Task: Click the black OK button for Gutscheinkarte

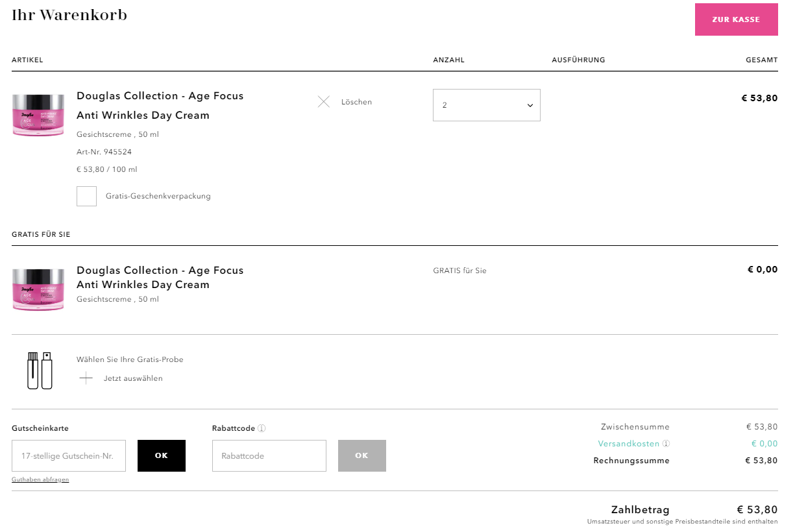Action: 162,455
